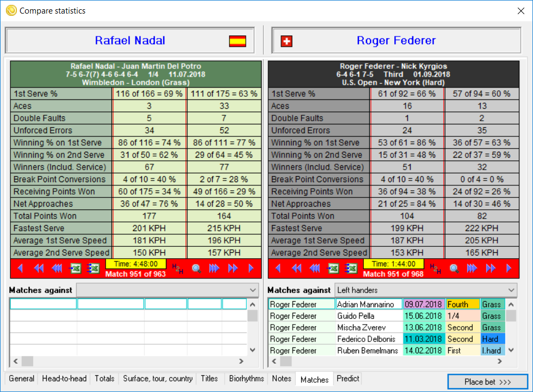Click triple-right arrow in Nadal match toolbar
The image size is (533, 392).
tap(214, 269)
